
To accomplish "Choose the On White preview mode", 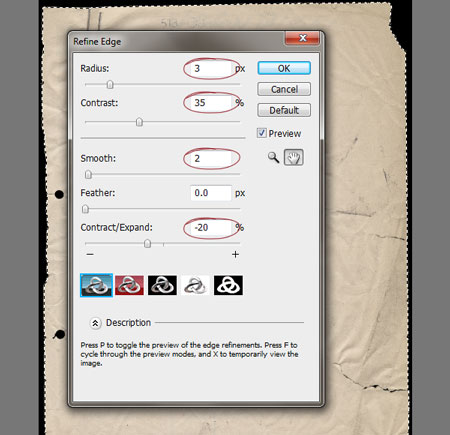I will (195, 285).
